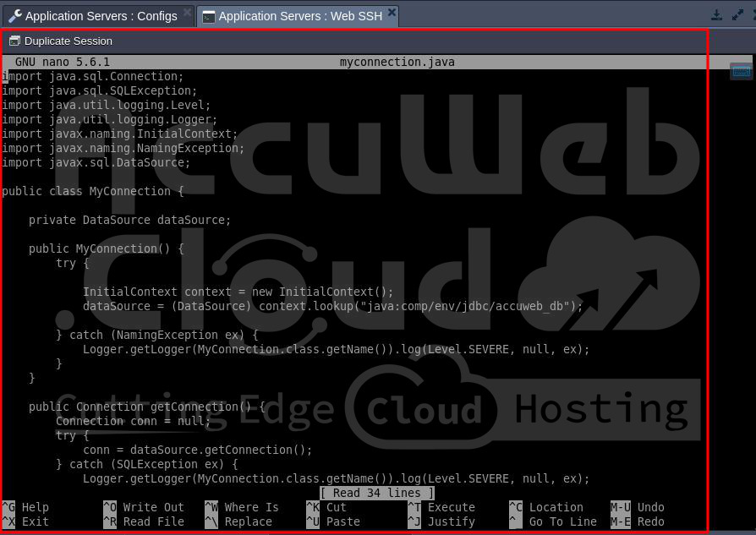Viewport: 756px width, 535px height.
Task: Click public Connection getConnection() line
Action: pos(146,407)
